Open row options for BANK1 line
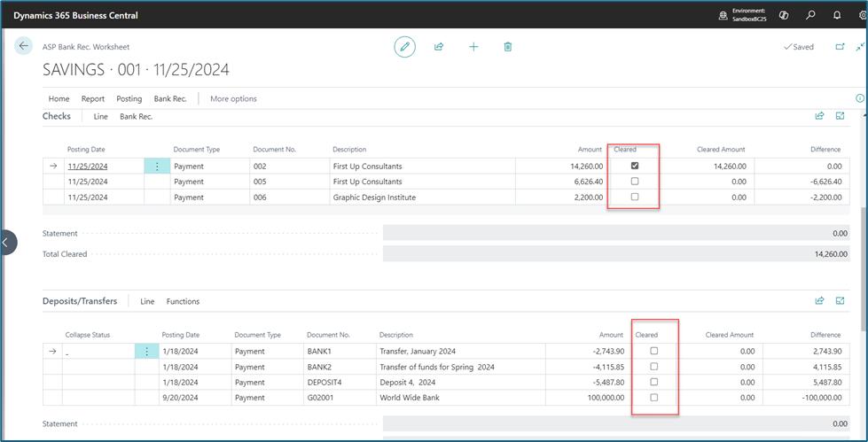 [x=147, y=352]
